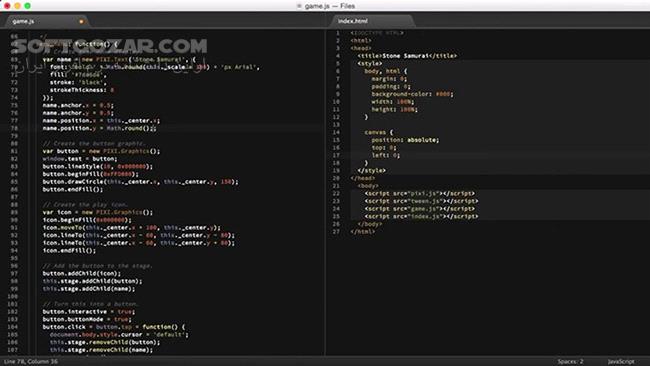
Task: Click the script src="index.js" line
Action: [421, 216]
